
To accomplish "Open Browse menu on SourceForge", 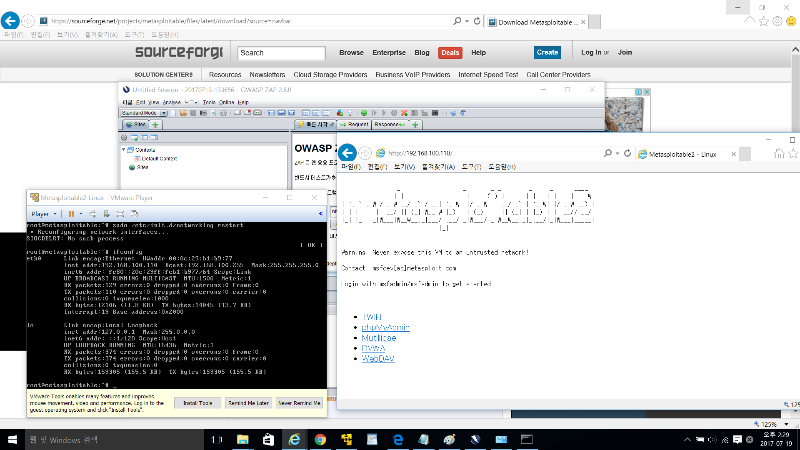I will point(351,53).
